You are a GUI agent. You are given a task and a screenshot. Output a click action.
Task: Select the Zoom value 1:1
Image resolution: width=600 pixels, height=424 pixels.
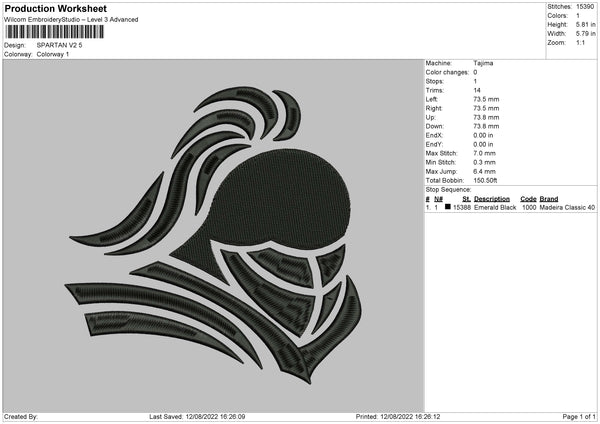click(x=580, y=43)
